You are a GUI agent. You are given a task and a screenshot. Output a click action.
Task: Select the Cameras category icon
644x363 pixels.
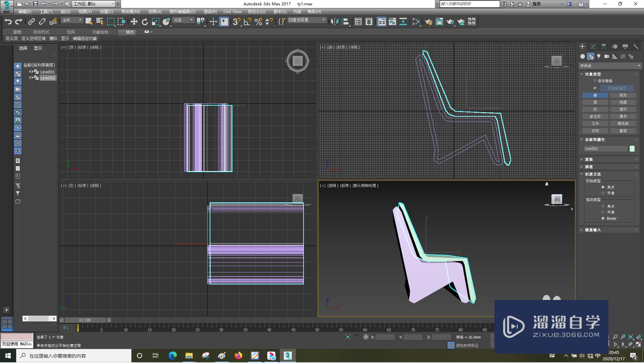607,56
